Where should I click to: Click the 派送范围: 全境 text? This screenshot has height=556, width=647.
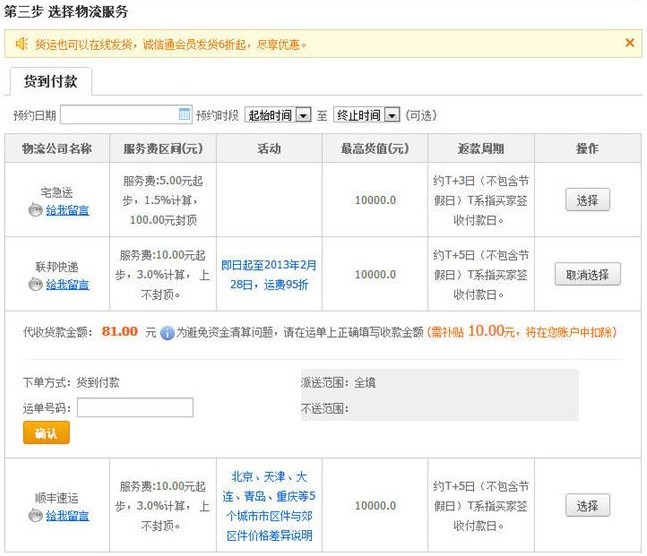(x=338, y=383)
